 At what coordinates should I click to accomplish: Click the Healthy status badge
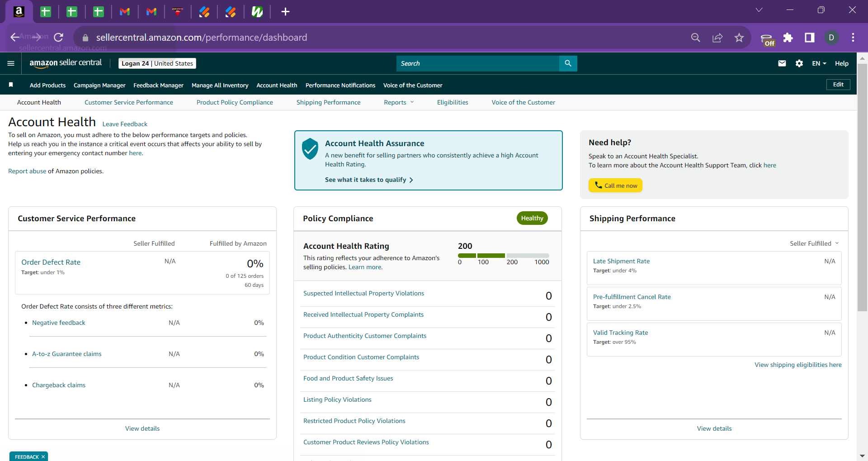pyautogui.click(x=532, y=218)
